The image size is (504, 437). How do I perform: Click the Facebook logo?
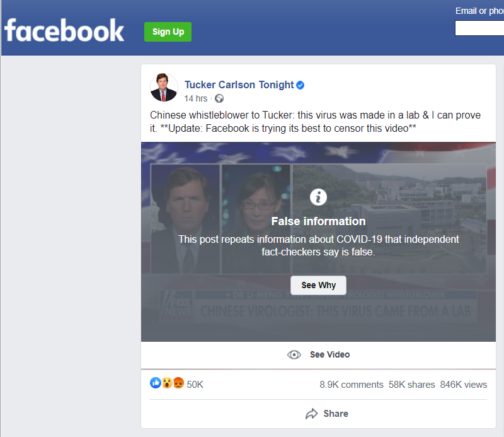64,31
